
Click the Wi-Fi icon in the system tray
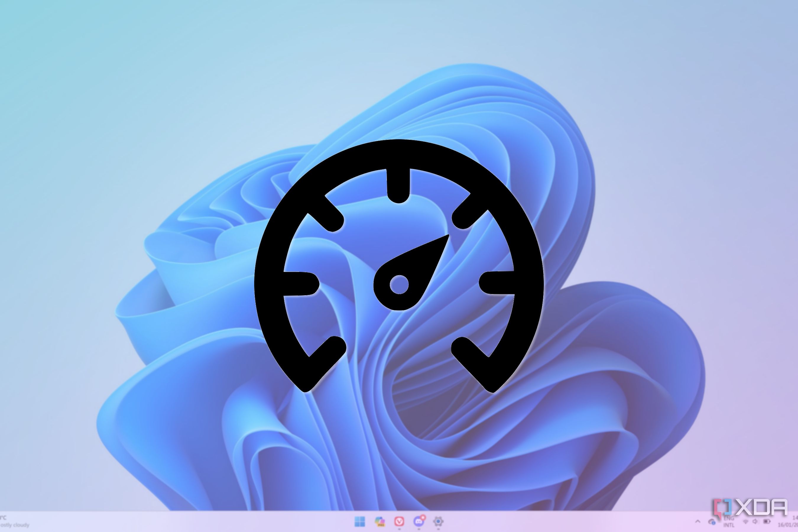tap(746, 522)
